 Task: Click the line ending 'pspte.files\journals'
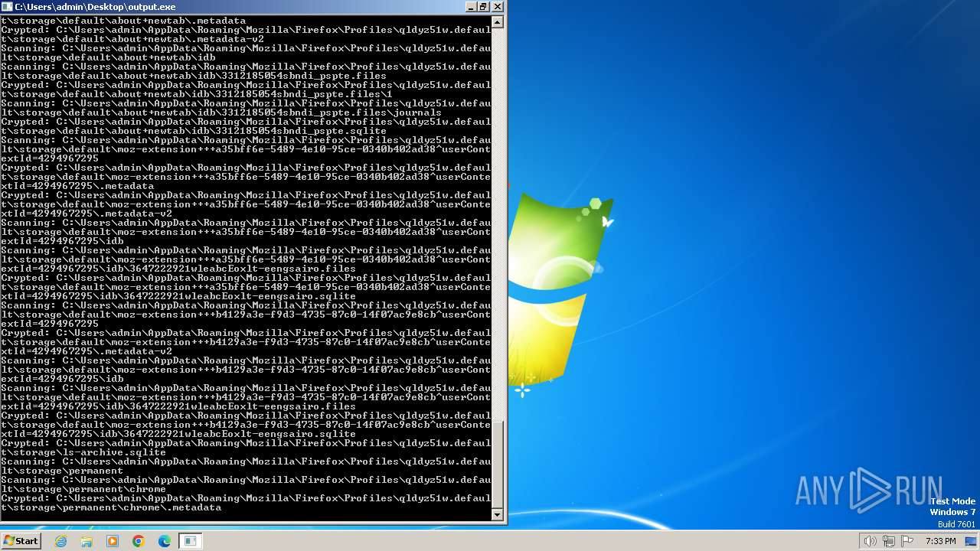coord(221,112)
